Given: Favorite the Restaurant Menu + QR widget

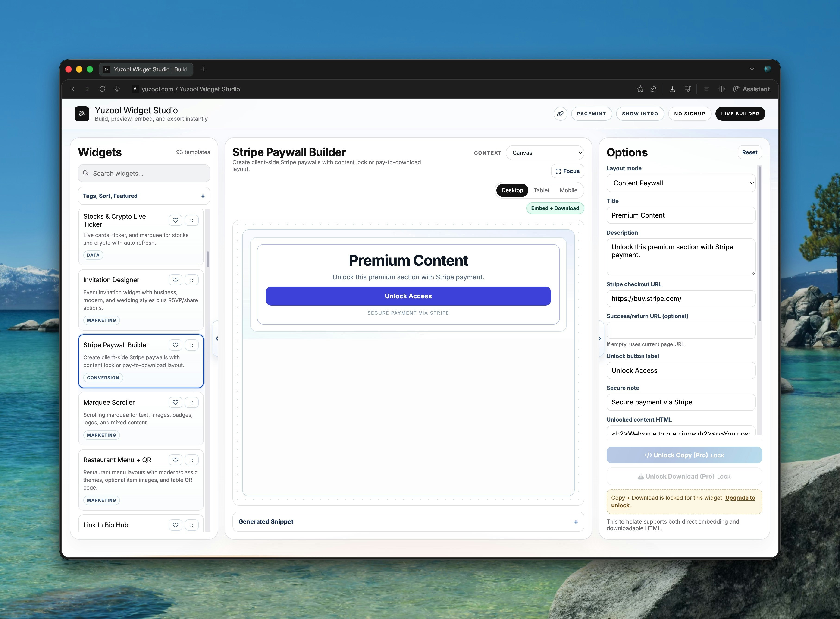Looking at the screenshot, I should click(175, 460).
